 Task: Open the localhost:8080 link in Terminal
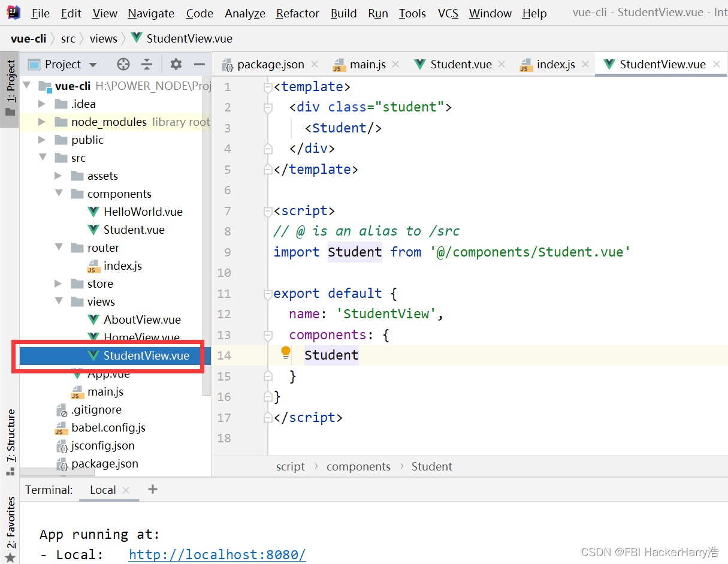217,554
